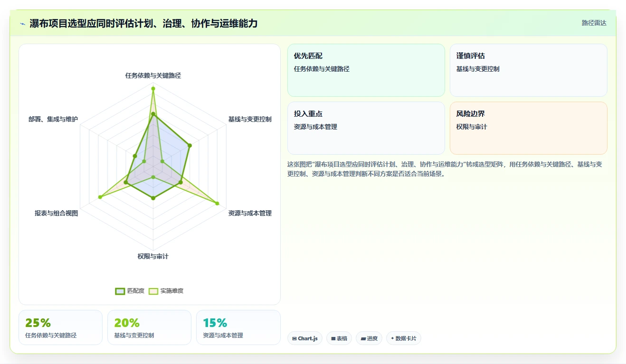Click the 实施难度 legend color box
The width and height of the screenshot is (626, 364).
coord(153,291)
